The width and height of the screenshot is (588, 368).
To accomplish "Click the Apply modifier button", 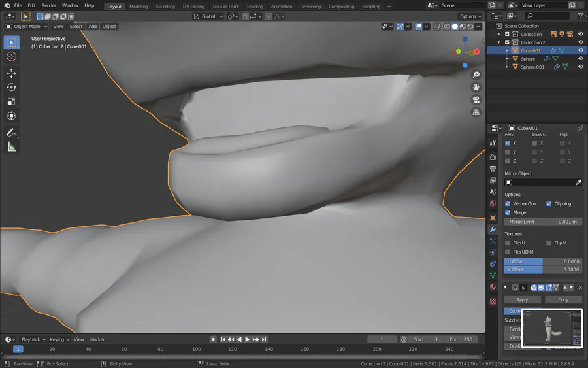I will (522, 299).
